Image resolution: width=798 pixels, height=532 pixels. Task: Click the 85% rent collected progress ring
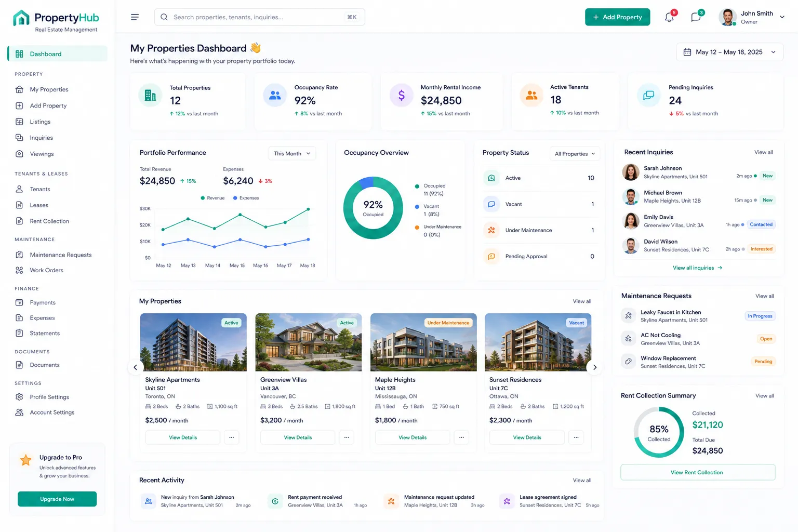point(659,432)
